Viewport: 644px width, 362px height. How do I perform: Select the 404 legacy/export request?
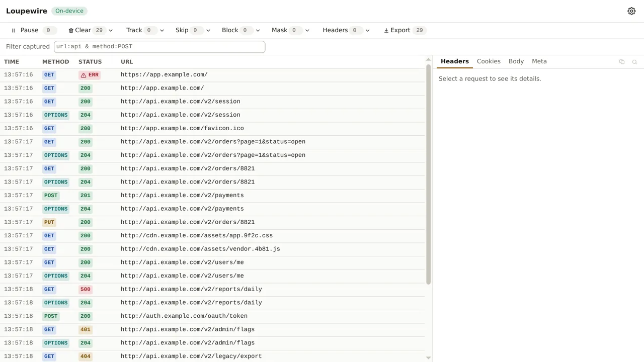(x=212, y=356)
